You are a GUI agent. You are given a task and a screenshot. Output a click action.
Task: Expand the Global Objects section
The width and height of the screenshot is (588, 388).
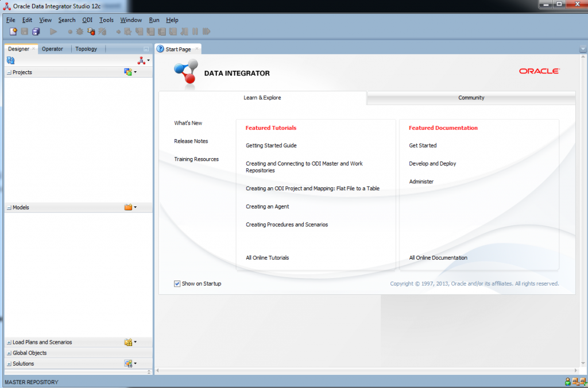click(9, 353)
